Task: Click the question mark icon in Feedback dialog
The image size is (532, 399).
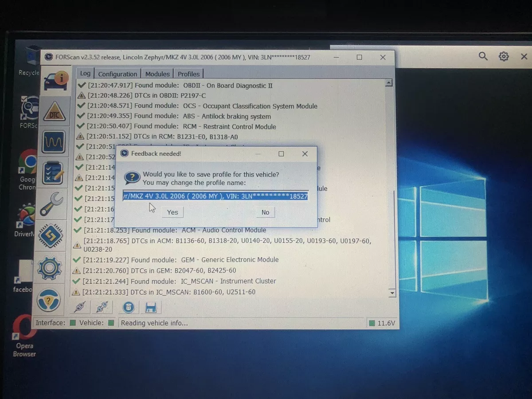Action: point(132,178)
